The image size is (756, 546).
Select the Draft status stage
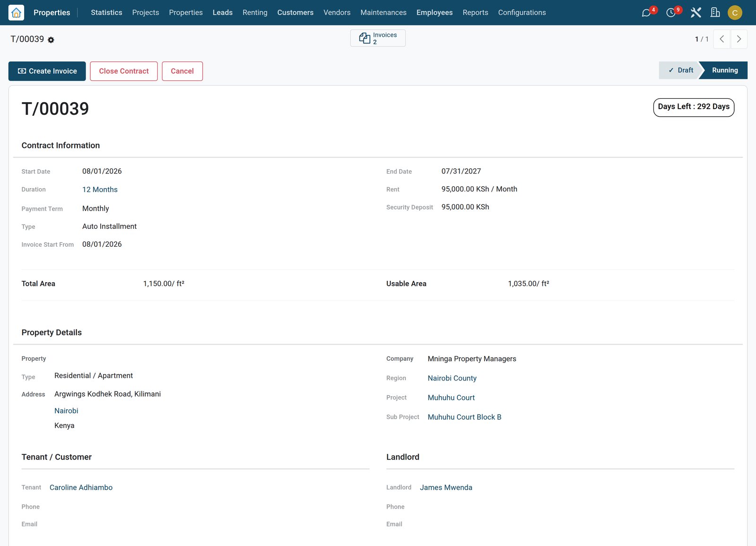[680, 70]
